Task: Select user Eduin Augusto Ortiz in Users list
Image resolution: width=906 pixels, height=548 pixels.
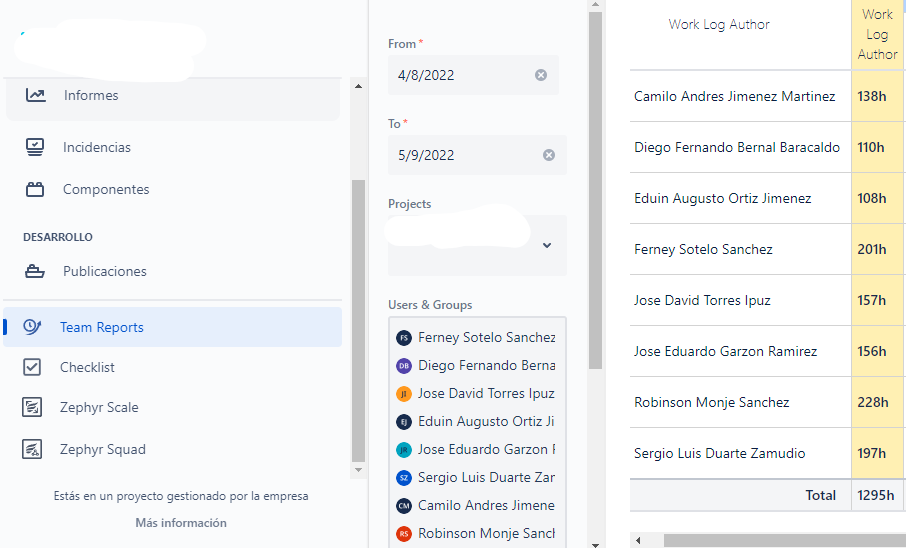Action: tap(477, 421)
